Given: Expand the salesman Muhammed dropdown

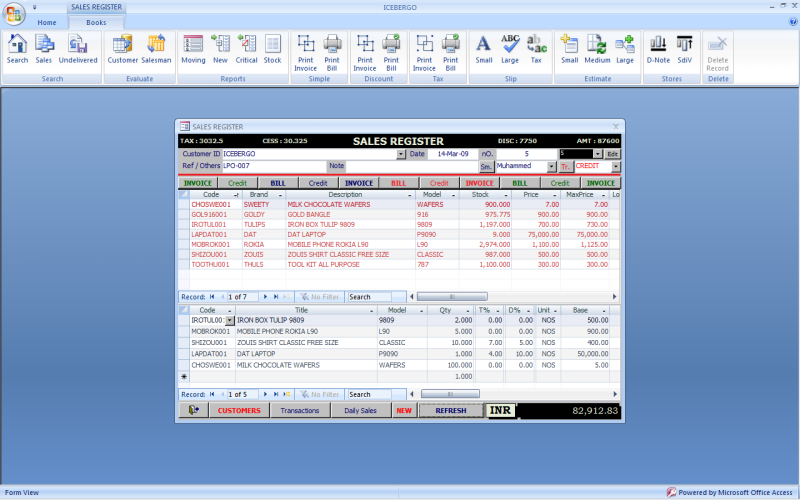Looking at the screenshot, I should [552, 167].
